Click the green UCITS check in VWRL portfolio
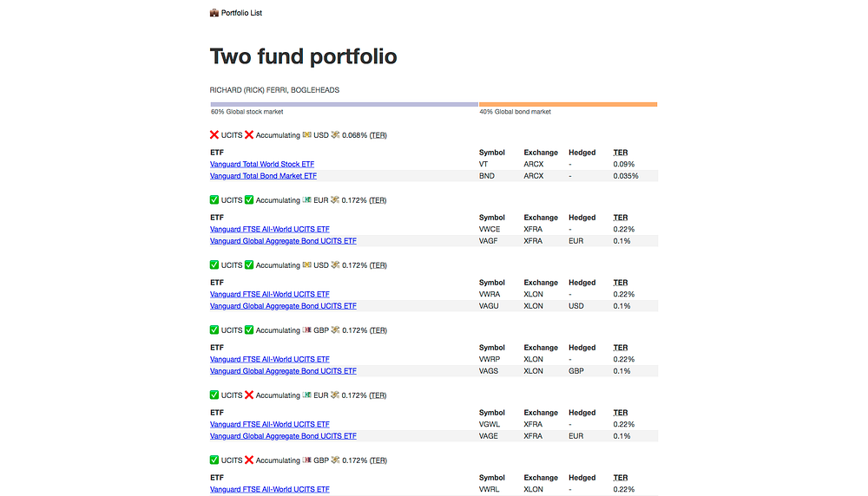868x496 pixels. click(x=214, y=460)
